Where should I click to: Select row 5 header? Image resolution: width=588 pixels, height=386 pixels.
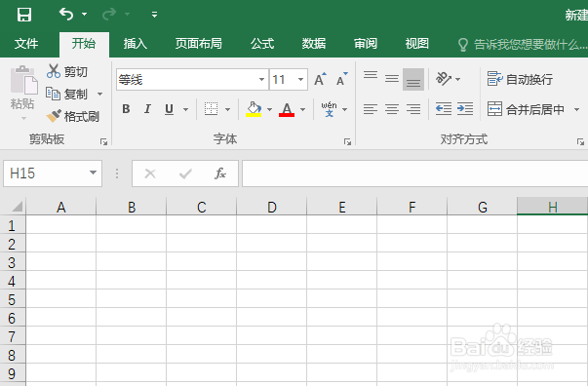pos(13,299)
